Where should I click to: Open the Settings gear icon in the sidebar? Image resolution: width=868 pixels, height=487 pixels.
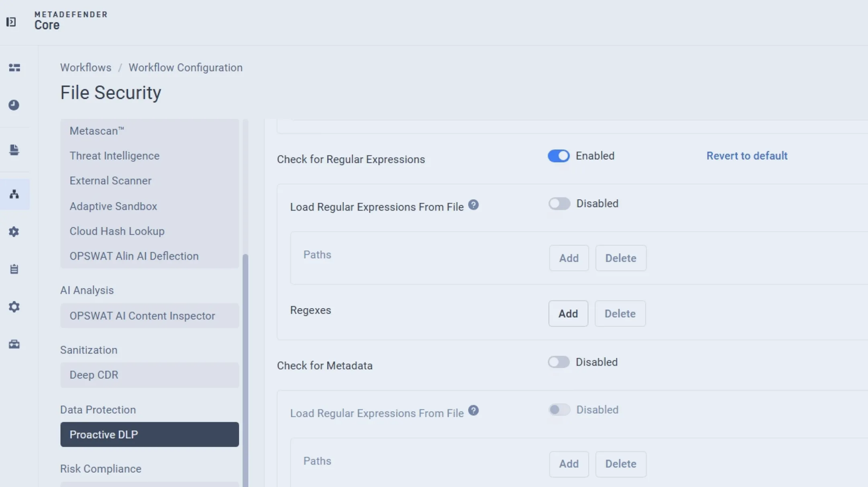pos(14,307)
